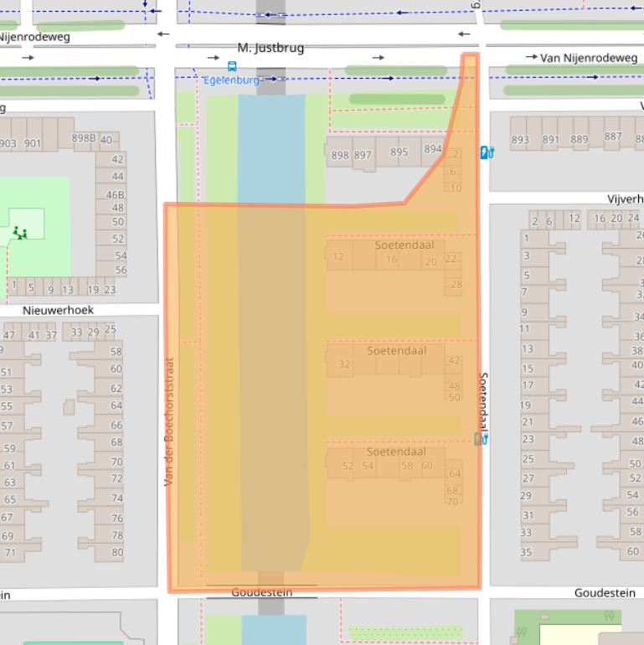
Task: Click the Goudestein label at bottom right
Action: point(605,592)
